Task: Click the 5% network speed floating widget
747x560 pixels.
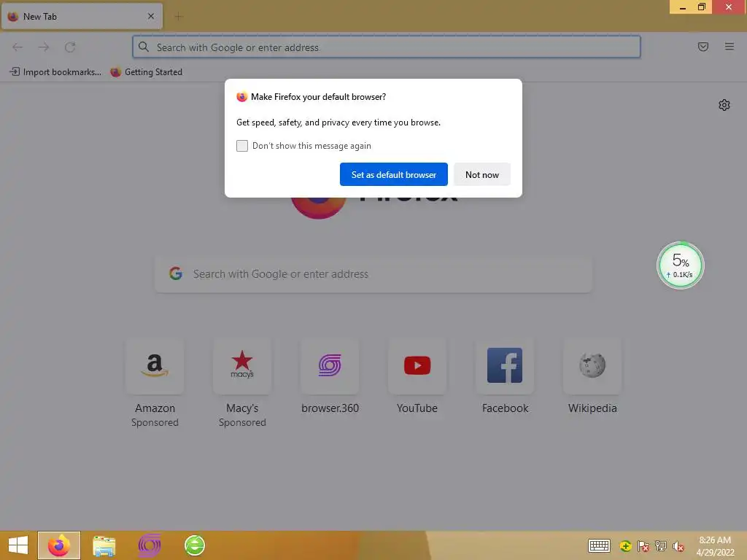Action: click(681, 265)
